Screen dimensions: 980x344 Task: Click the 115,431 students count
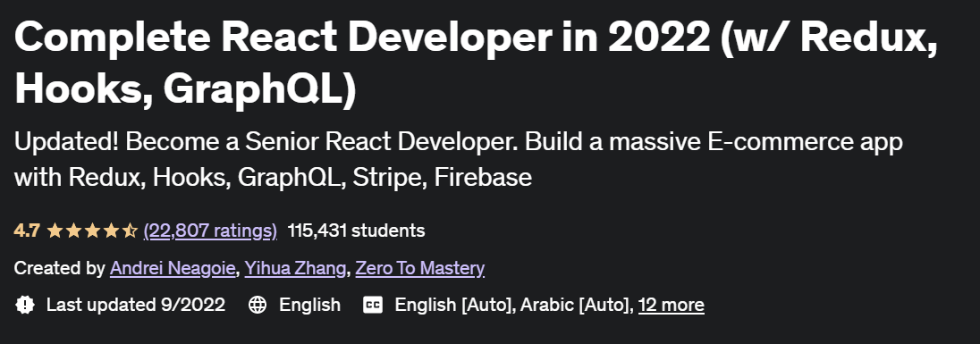click(x=356, y=231)
